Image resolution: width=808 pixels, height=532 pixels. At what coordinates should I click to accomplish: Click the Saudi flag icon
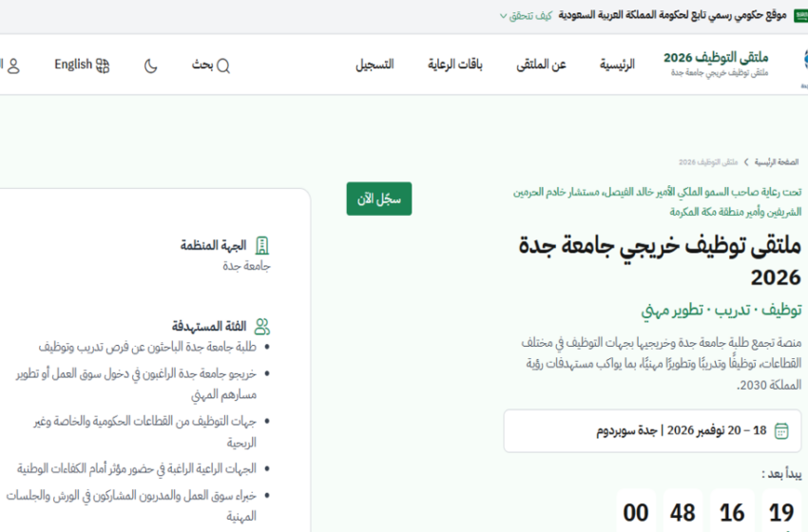pos(800,16)
